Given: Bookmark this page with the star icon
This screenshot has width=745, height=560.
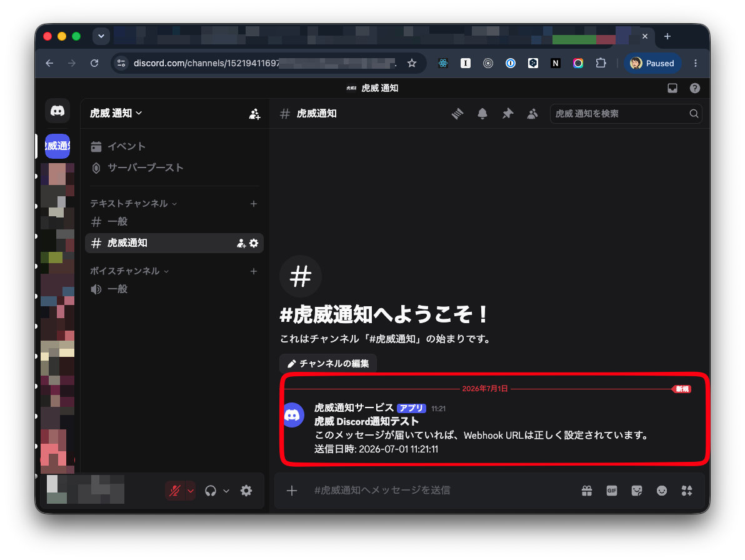Looking at the screenshot, I should [x=412, y=63].
